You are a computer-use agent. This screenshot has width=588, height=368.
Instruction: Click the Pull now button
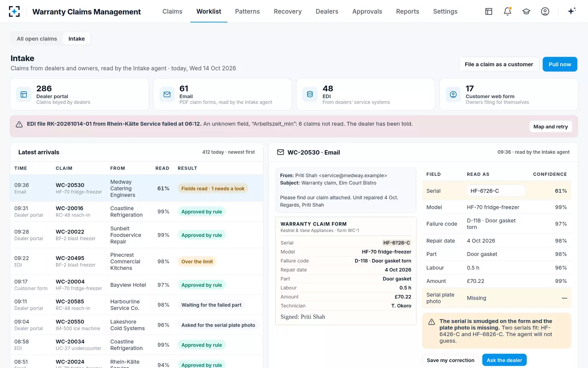click(x=560, y=64)
